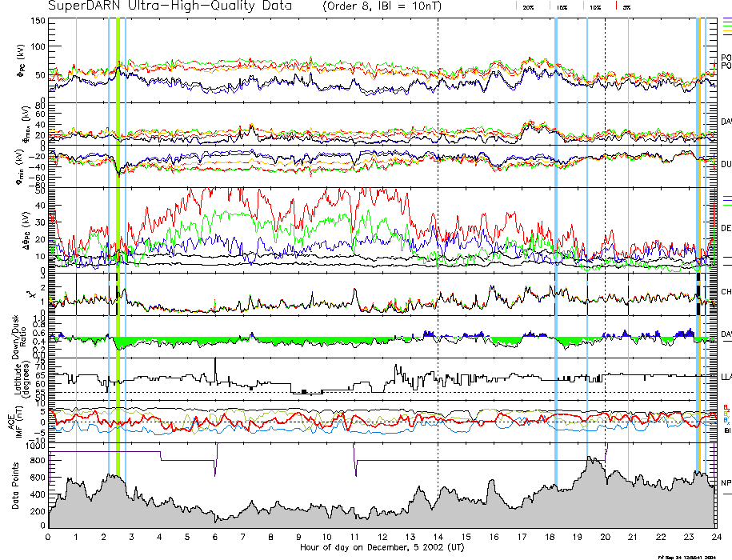
Task: Click the hour 1 x-axis tick label
Action: click(76, 537)
